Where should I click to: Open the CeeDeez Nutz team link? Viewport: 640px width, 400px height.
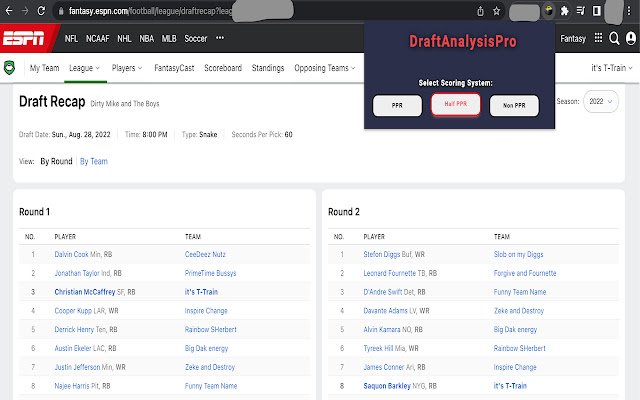pos(205,254)
